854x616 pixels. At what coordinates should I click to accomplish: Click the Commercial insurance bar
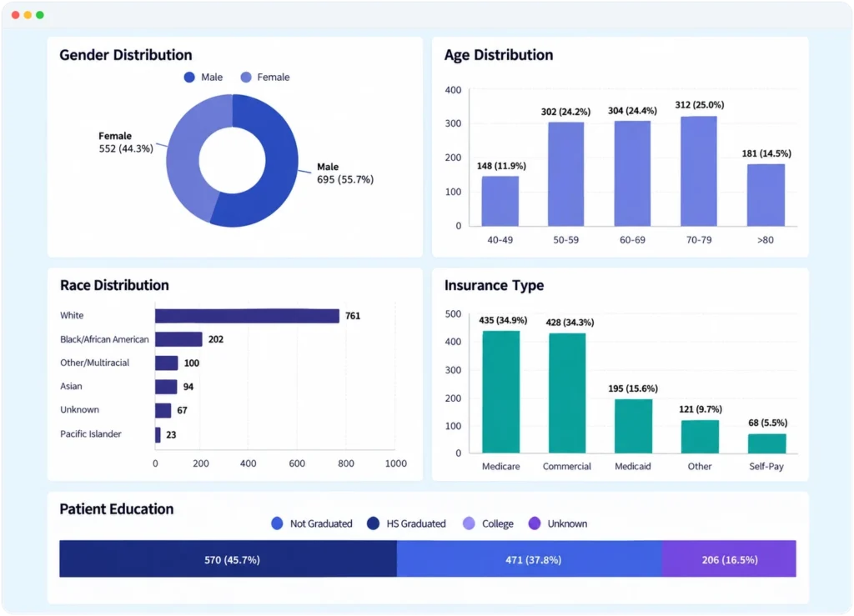[567, 393]
